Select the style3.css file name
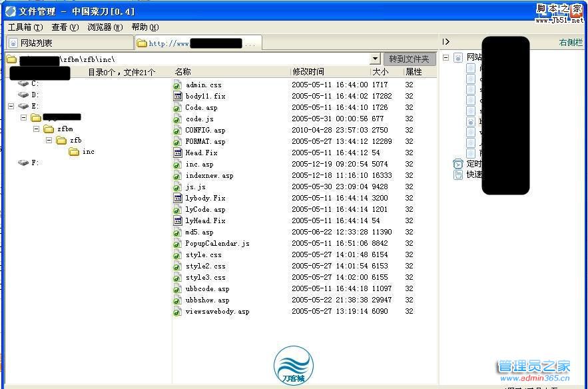 coord(206,278)
